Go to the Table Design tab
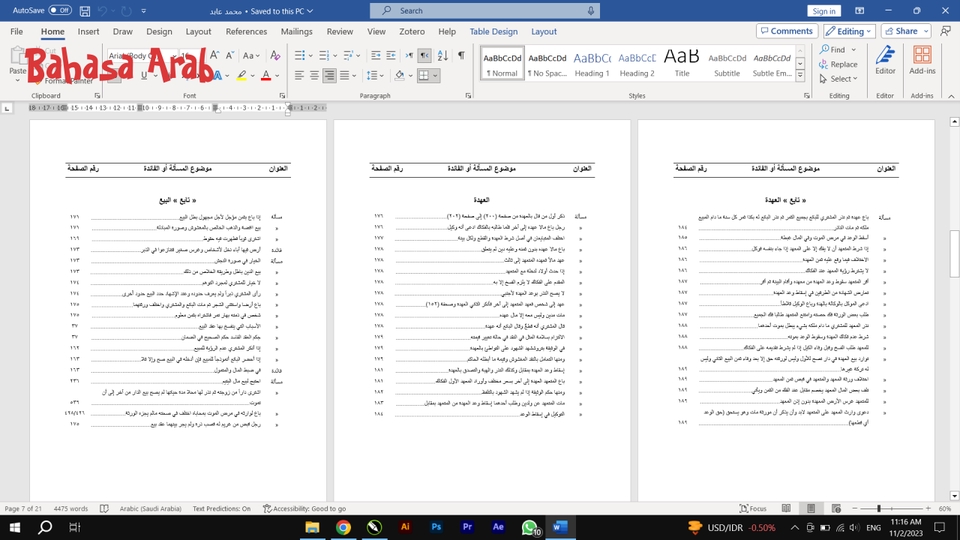The image size is (960, 540). [x=493, y=31]
